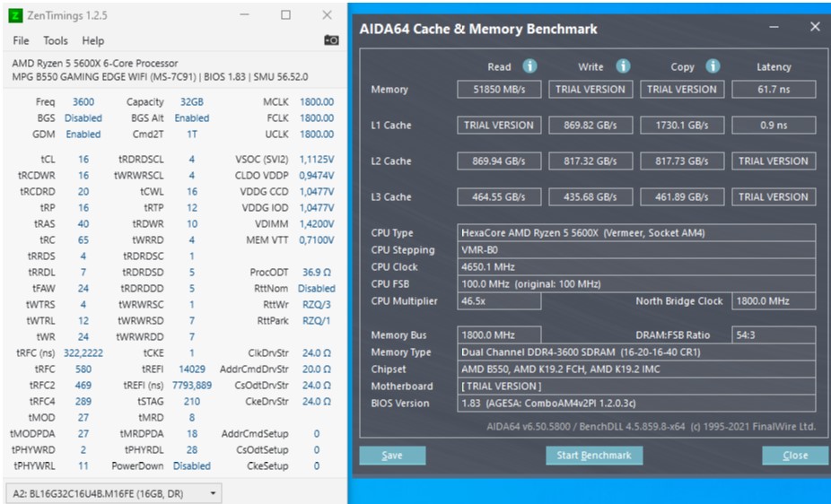Image resolution: width=831 pixels, height=504 pixels.
Task: Close AIDA64 window with the X button
Action: tap(815, 27)
